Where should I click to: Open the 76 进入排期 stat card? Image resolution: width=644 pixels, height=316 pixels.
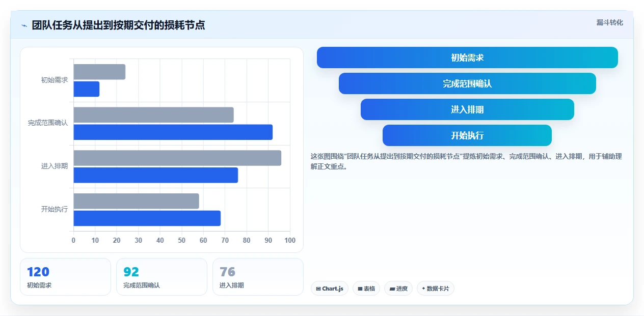point(258,277)
